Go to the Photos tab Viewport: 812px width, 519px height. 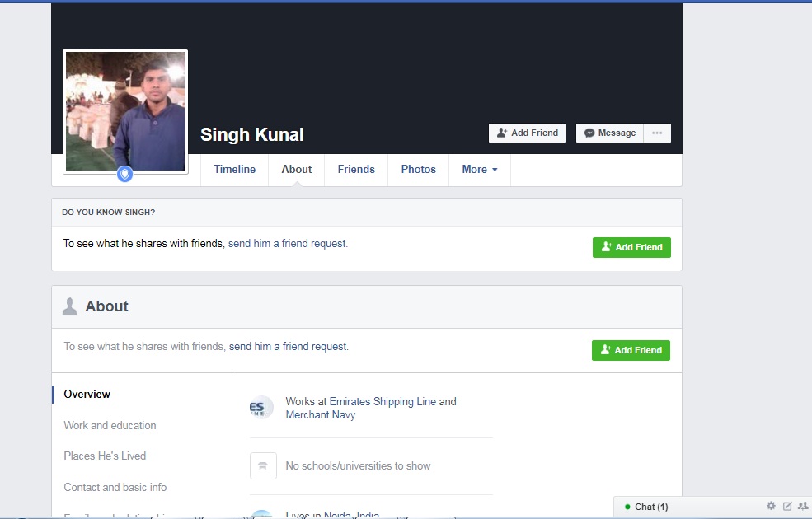pyautogui.click(x=418, y=170)
